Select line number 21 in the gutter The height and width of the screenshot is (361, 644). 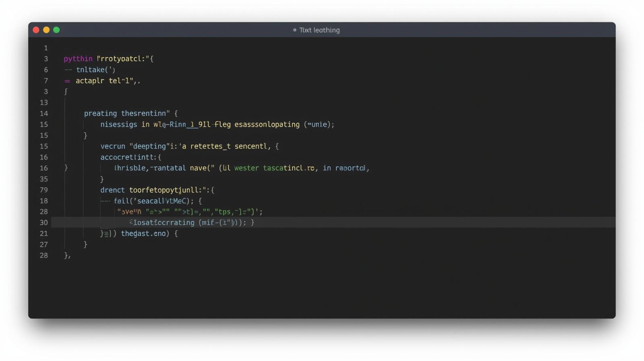point(44,233)
